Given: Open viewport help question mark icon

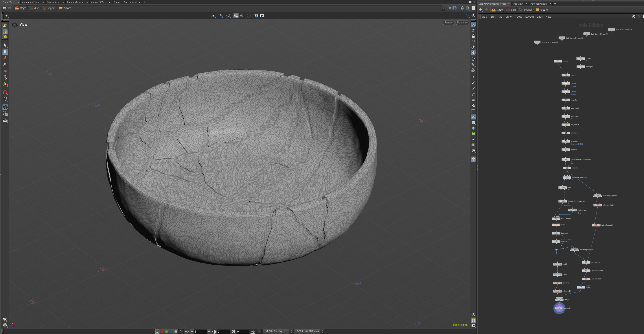Looking at the screenshot, I should (x=473, y=16).
